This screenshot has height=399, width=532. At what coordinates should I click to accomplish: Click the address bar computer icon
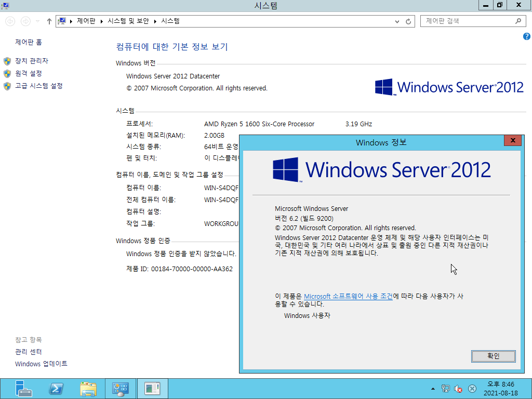point(62,21)
